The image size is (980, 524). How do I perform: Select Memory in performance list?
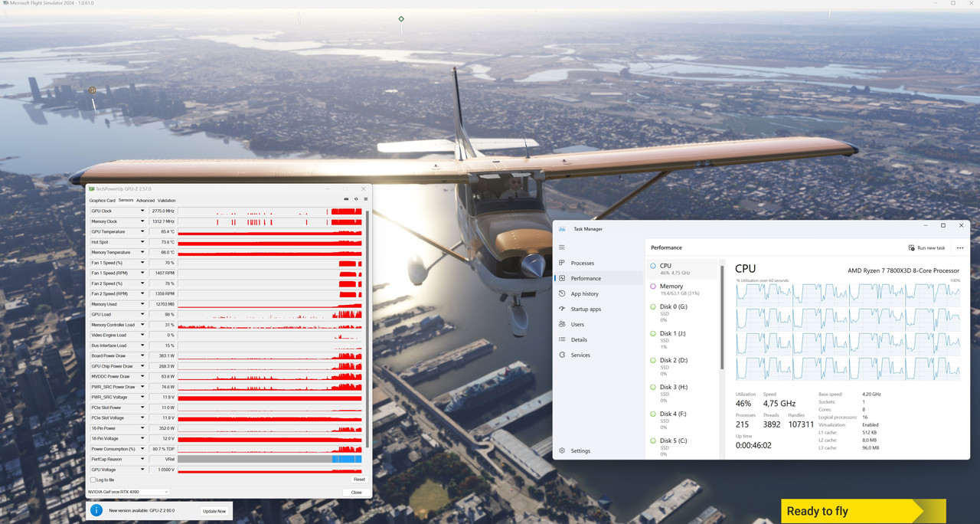point(682,289)
